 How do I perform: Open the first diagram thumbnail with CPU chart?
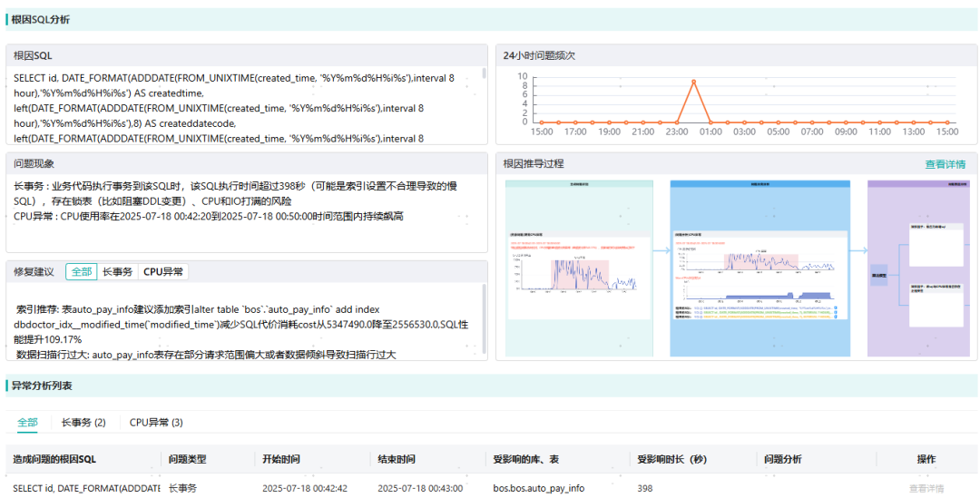tap(579, 269)
